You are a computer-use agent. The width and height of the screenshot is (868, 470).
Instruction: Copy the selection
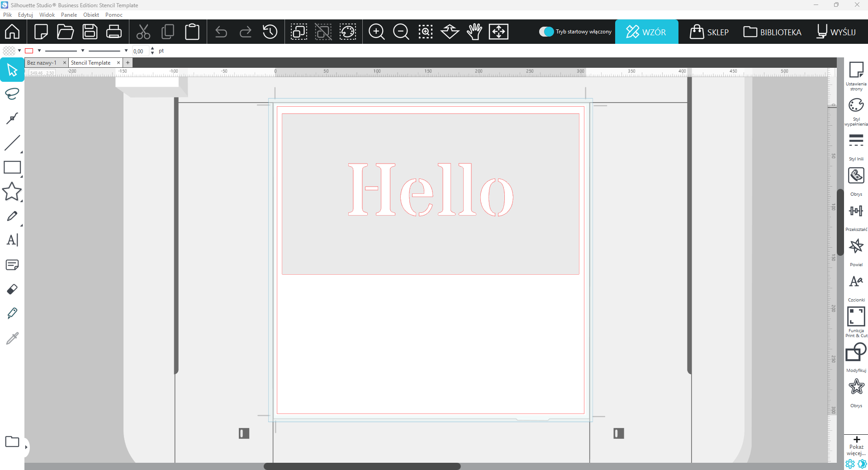(168, 32)
